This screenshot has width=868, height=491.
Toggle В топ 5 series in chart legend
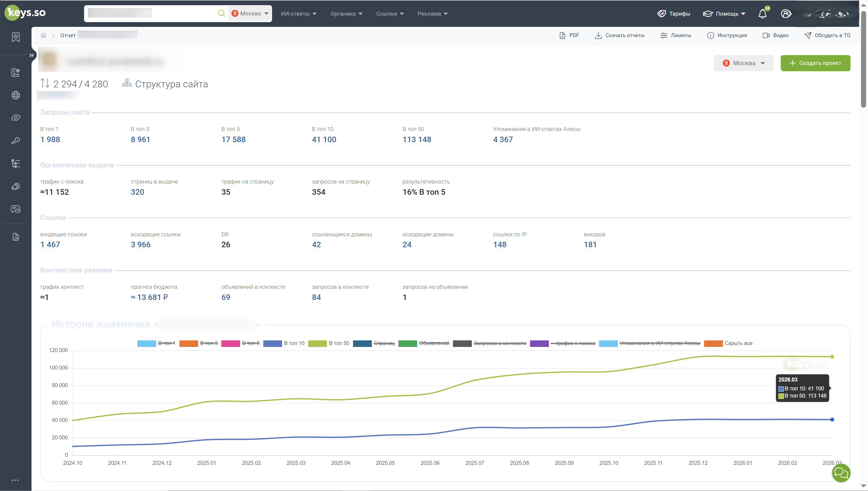(x=241, y=343)
